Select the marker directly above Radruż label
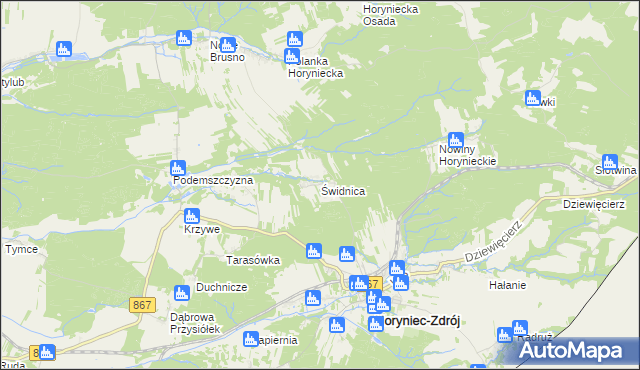 (520, 328)
